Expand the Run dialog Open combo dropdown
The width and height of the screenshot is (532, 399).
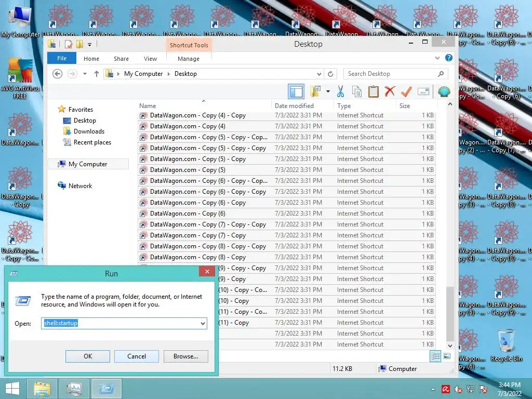click(203, 323)
